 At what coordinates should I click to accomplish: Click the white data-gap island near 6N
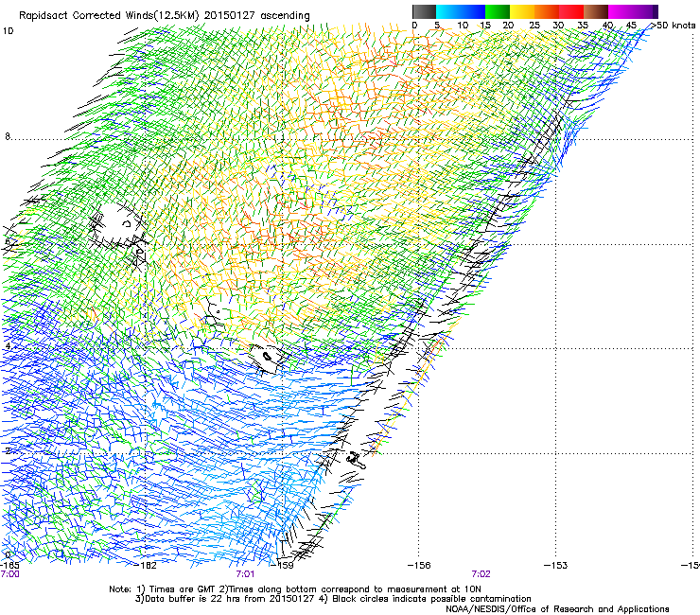click(x=117, y=224)
